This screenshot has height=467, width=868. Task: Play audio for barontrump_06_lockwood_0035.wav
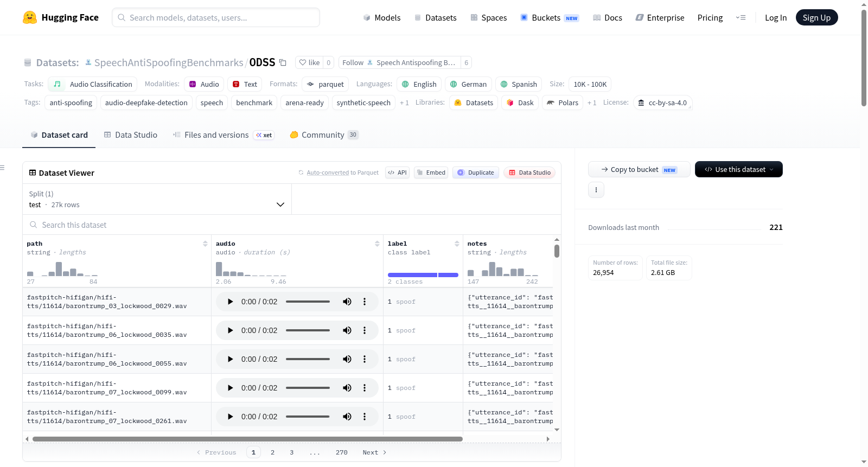[x=230, y=330]
